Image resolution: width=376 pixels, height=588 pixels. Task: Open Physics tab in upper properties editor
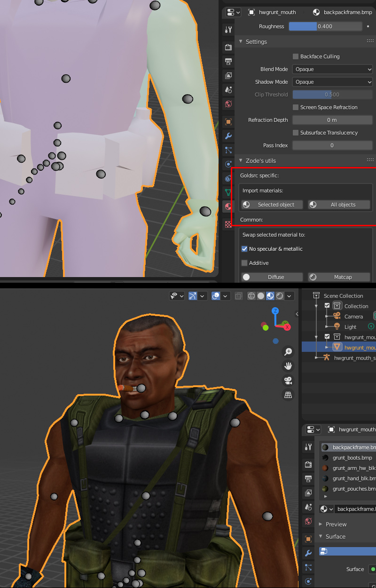228,164
